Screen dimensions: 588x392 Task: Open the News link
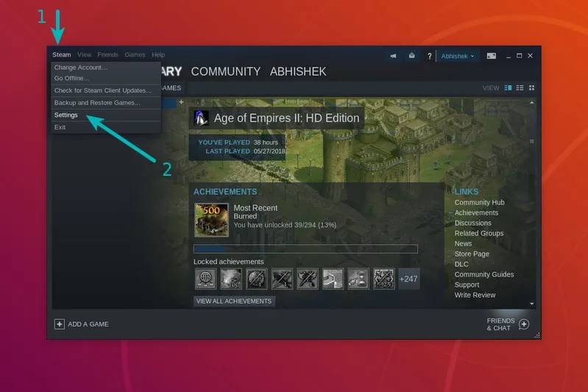(463, 243)
